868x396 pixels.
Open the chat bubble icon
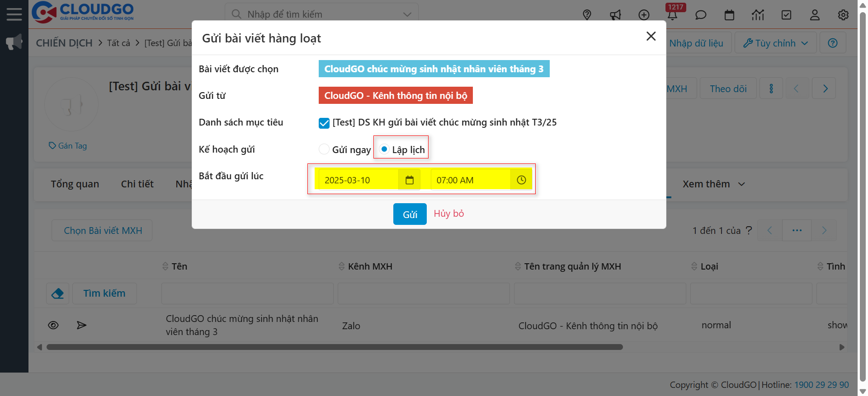point(701,15)
